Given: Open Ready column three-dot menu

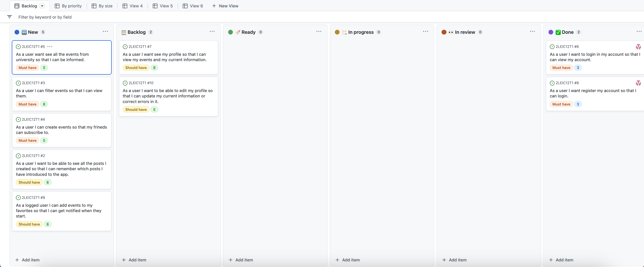Looking at the screenshot, I should (319, 32).
